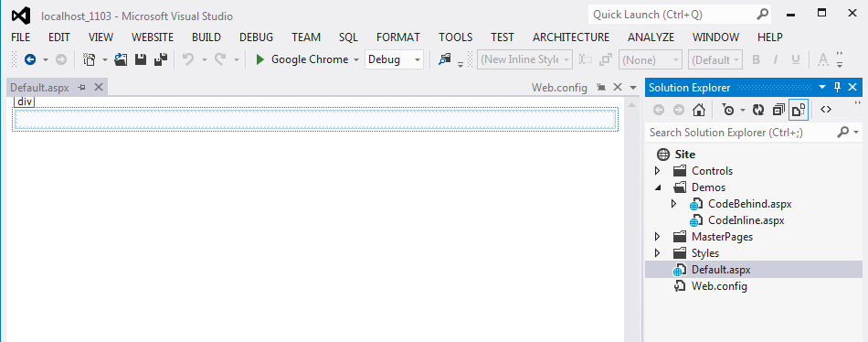Screen dimensions: 868x342
Task: Toggle Bold formatting button
Action: click(x=756, y=59)
